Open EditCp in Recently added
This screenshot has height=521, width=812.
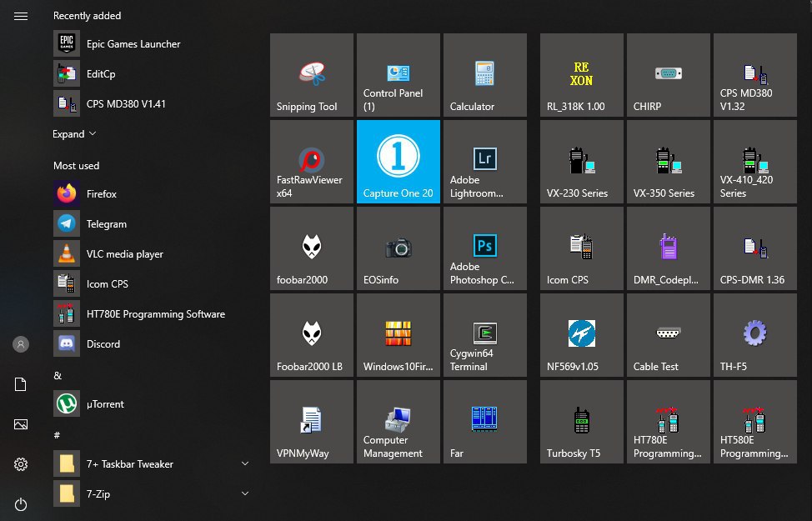(153, 74)
